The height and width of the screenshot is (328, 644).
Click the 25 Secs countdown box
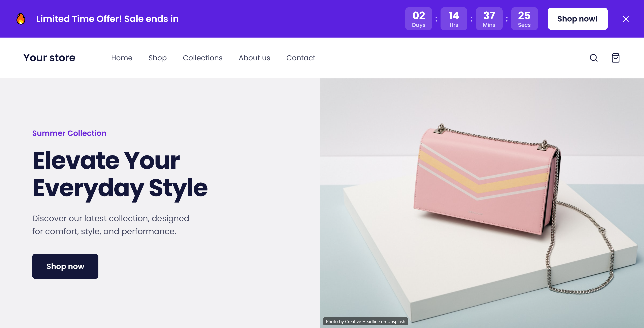point(524,19)
